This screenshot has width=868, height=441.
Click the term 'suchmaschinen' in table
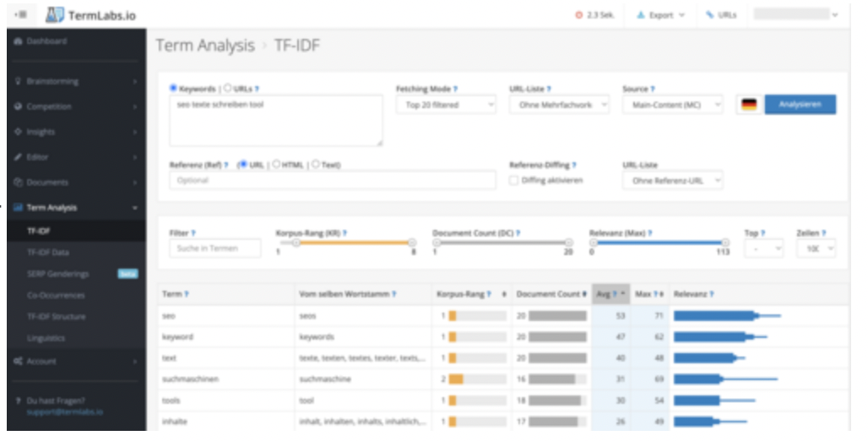(x=190, y=379)
